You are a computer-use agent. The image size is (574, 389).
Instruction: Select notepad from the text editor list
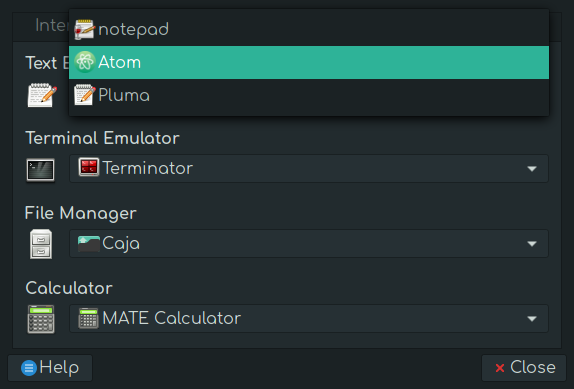pos(309,29)
